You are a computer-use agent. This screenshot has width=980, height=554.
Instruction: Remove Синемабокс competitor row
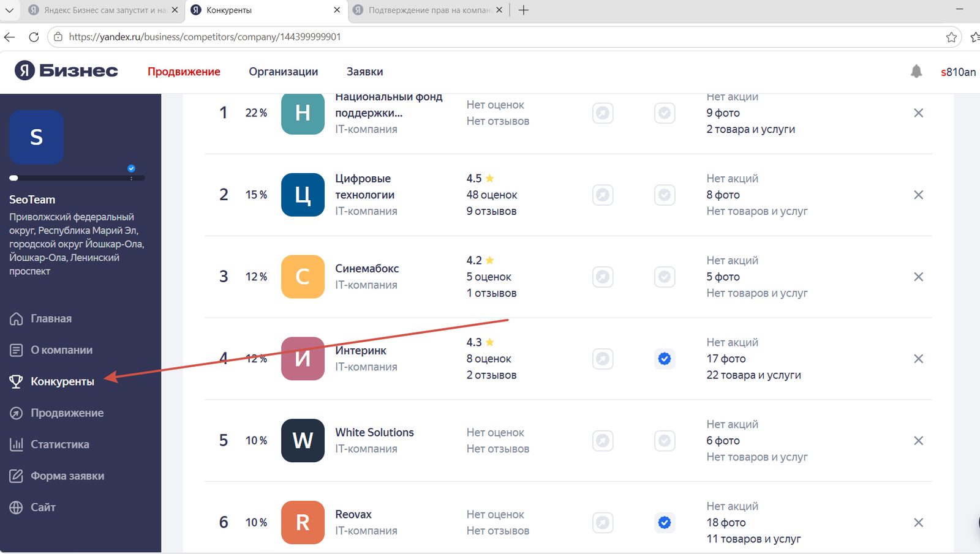pyautogui.click(x=918, y=277)
